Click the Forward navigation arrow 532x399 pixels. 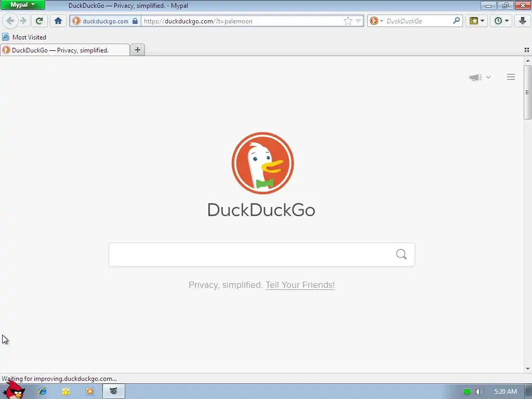(23, 21)
